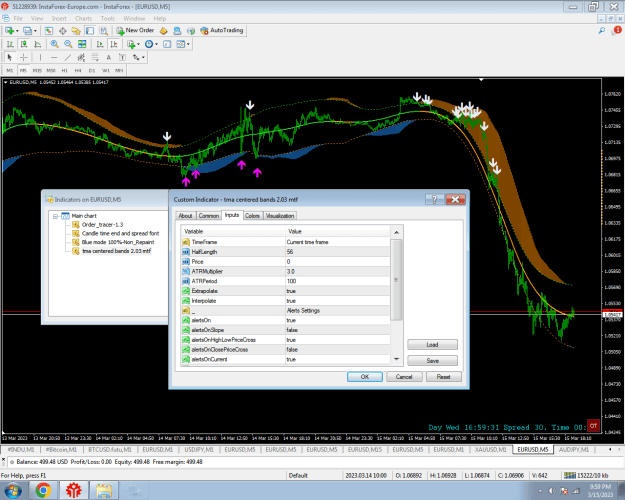
Task: Collapse the Main chart tree node
Action: coord(55,216)
